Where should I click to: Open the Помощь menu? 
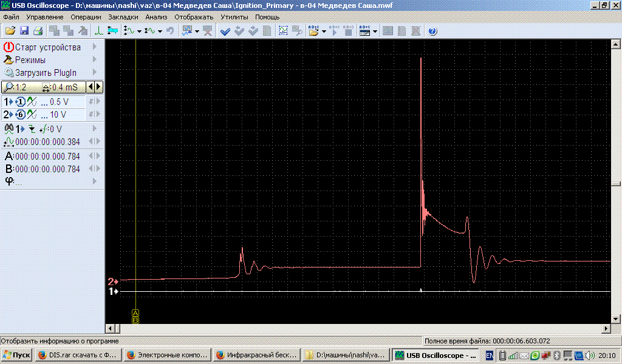[267, 17]
